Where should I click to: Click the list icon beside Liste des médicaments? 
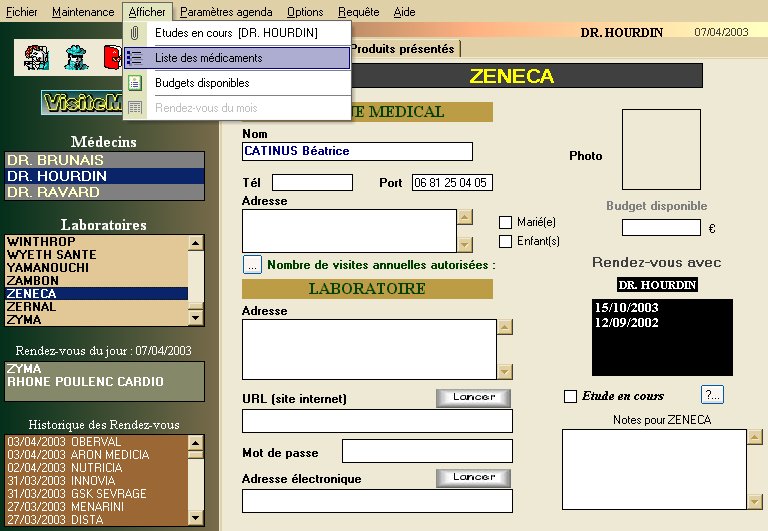pyautogui.click(x=135, y=58)
